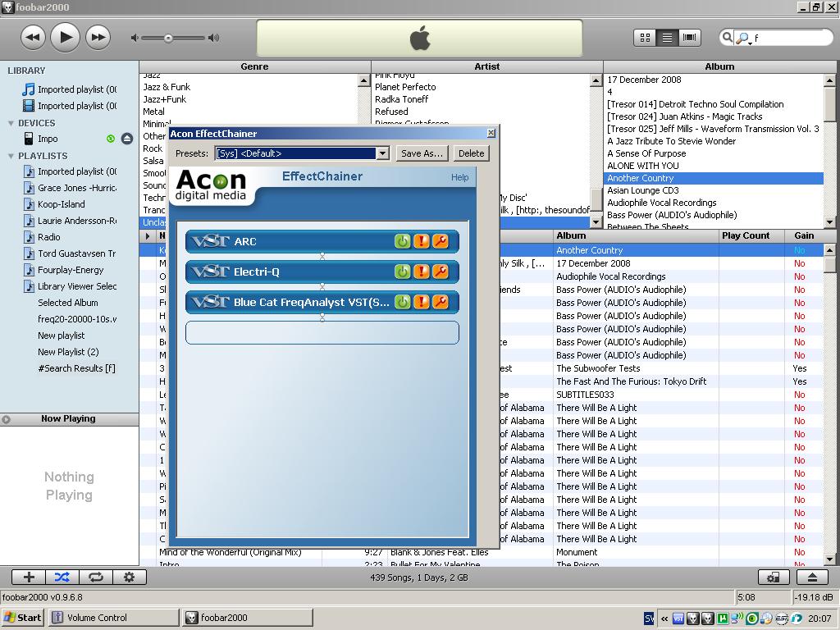Screen dimensions: 840x630
Task: Select A Sense Of Purpose album
Action: click(646, 153)
